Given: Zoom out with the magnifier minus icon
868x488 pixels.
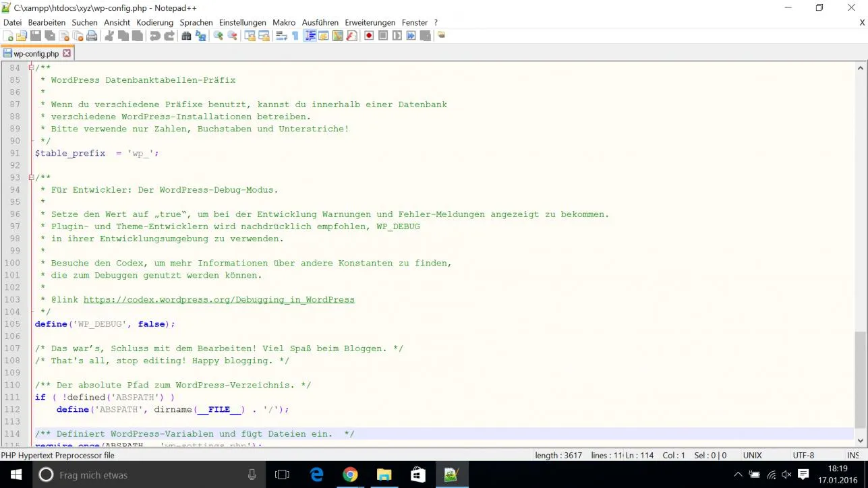Looking at the screenshot, I should [x=232, y=36].
